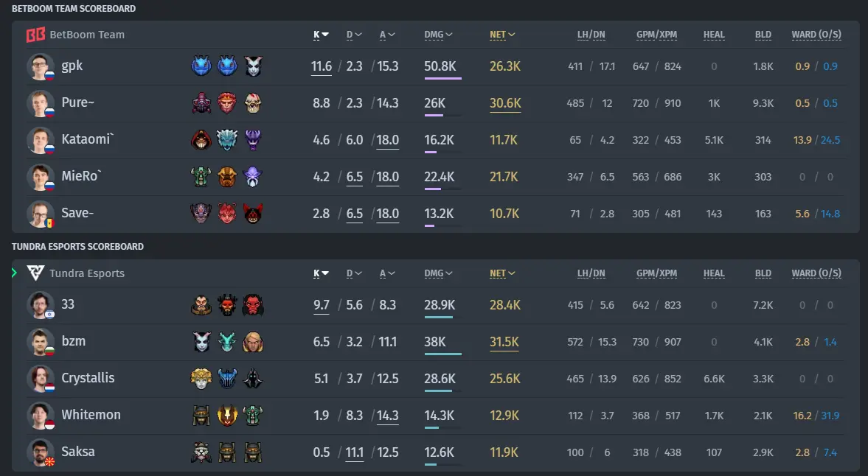This screenshot has height=476, width=868.
Task: Expand the green arrow beside Tundra Esports
Action: coord(14,273)
